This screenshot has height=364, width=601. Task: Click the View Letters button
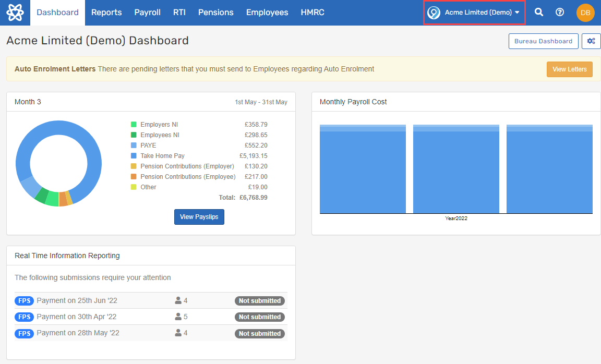569,69
